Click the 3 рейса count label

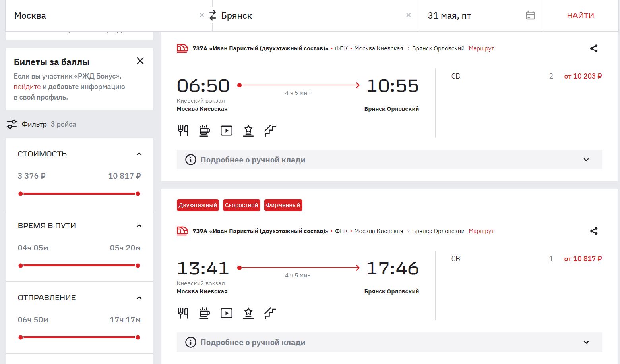tap(63, 124)
